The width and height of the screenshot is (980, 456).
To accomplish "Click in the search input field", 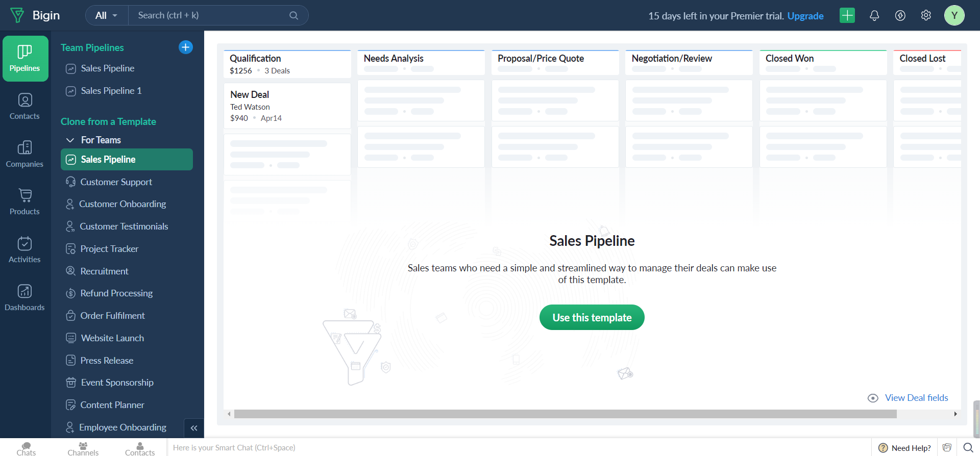I will (212, 16).
